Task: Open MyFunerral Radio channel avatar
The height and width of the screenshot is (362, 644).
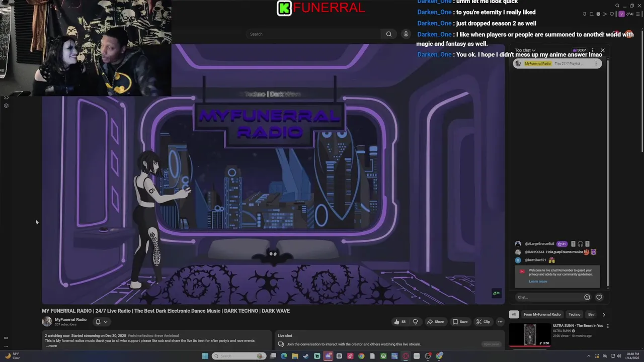Action: 47,322
